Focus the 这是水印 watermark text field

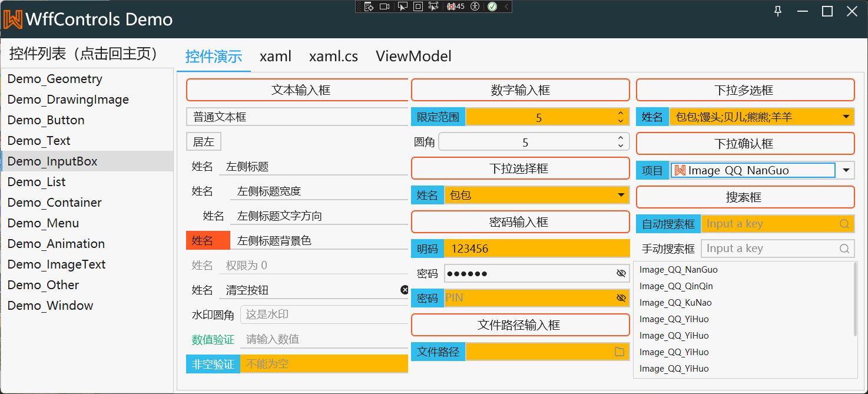coord(324,314)
